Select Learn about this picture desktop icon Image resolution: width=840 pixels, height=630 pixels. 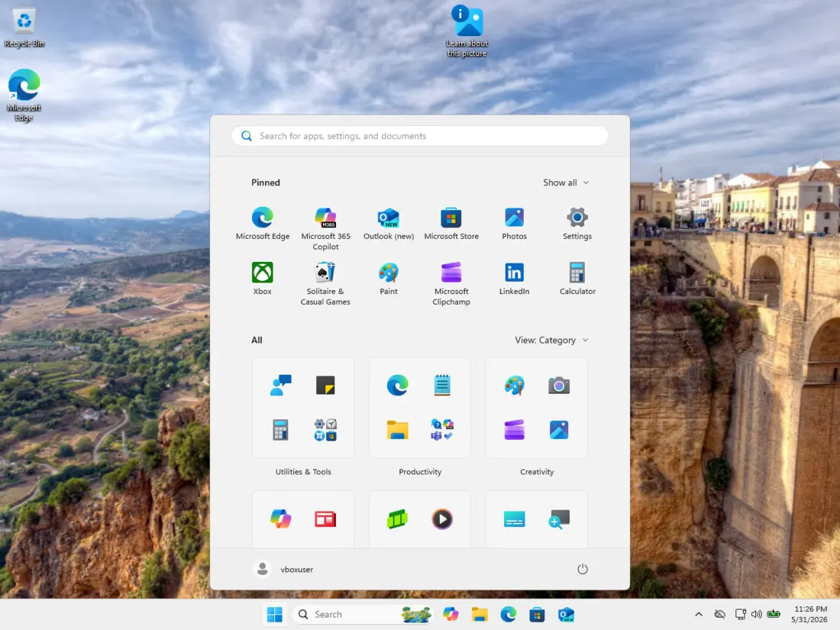pyautogui.click(x=467, y=31)
